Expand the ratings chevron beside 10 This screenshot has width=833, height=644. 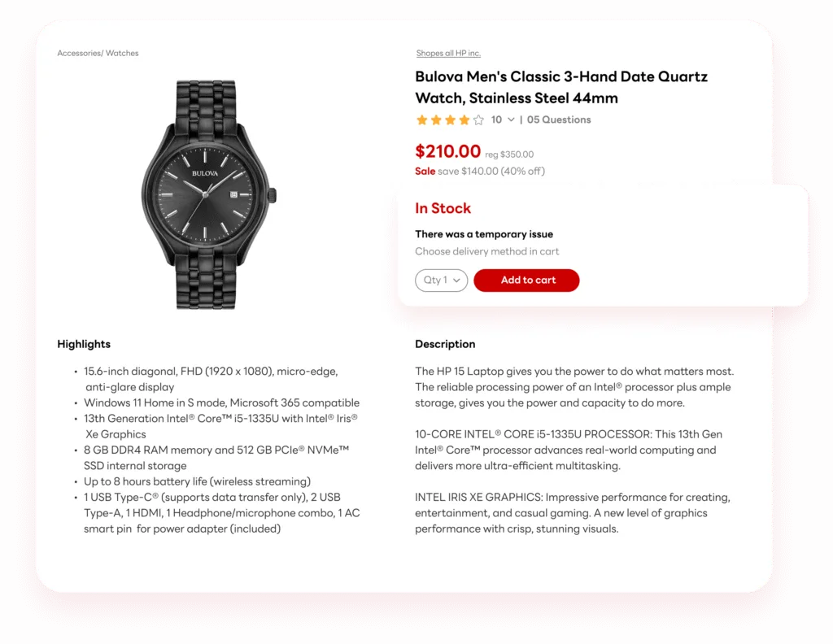[511, 120]
